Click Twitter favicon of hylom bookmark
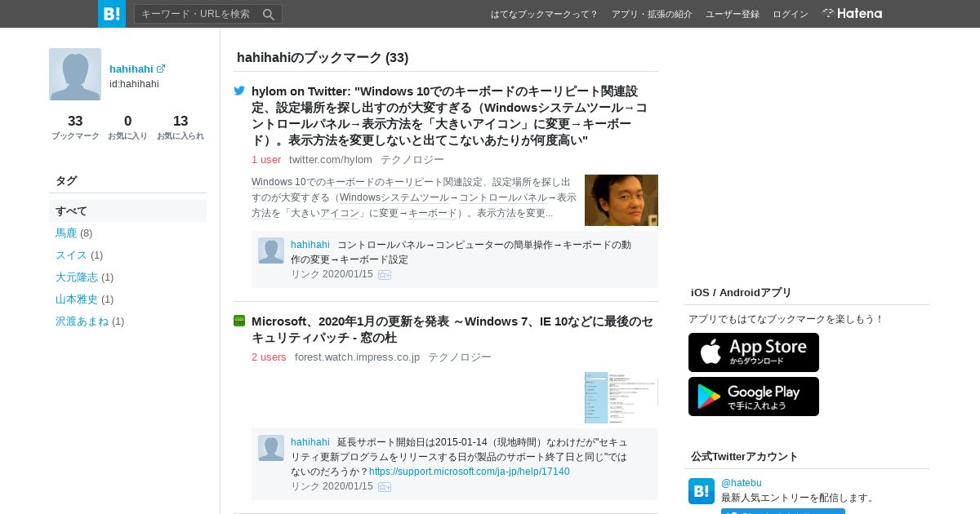The height and width of the screenshot is (514, 980). click(239, 91)
